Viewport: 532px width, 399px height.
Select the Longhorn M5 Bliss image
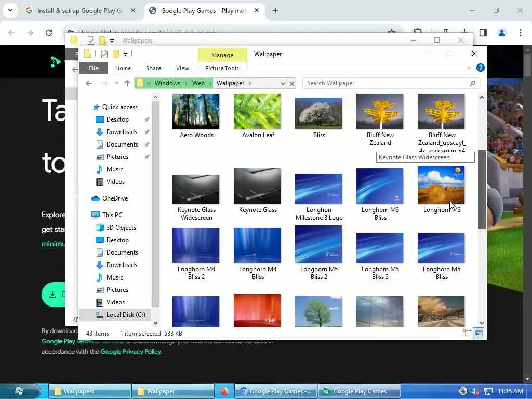[x=441, y=248]
